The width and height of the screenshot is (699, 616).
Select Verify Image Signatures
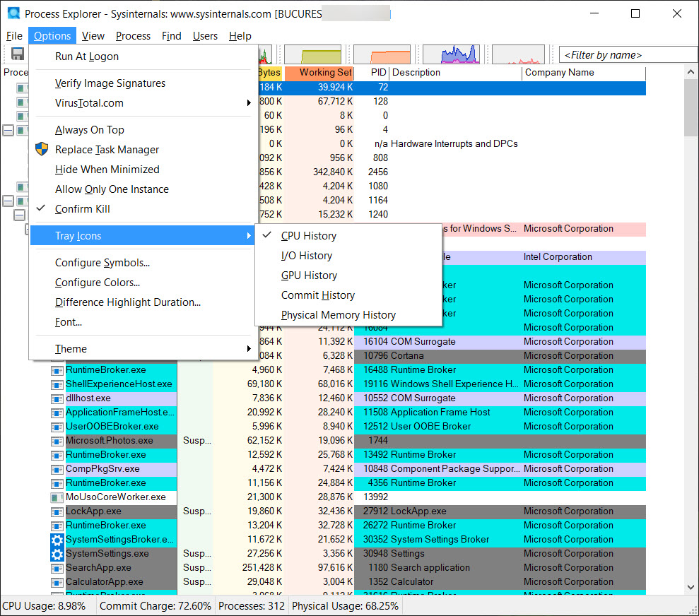(143, 83)
